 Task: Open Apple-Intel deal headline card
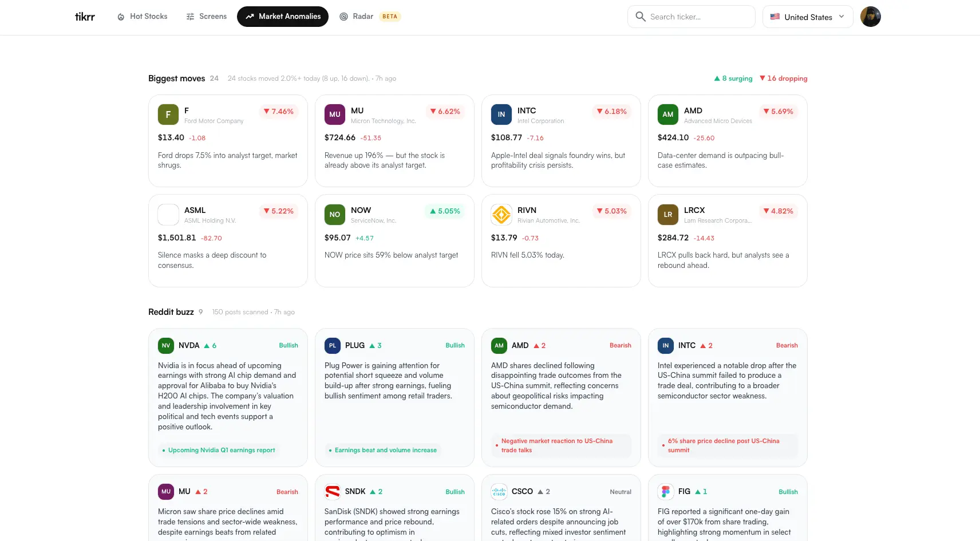[x=558, y=160]
